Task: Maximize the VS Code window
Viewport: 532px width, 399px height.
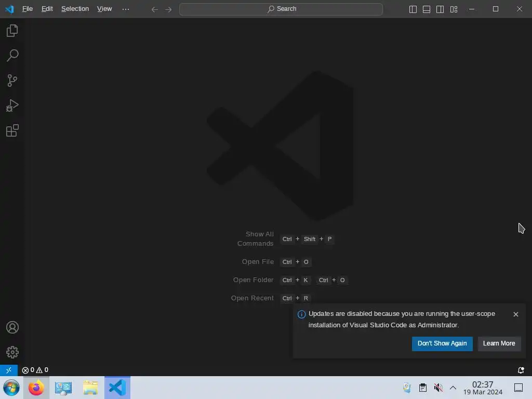Action: pos(495,9)
